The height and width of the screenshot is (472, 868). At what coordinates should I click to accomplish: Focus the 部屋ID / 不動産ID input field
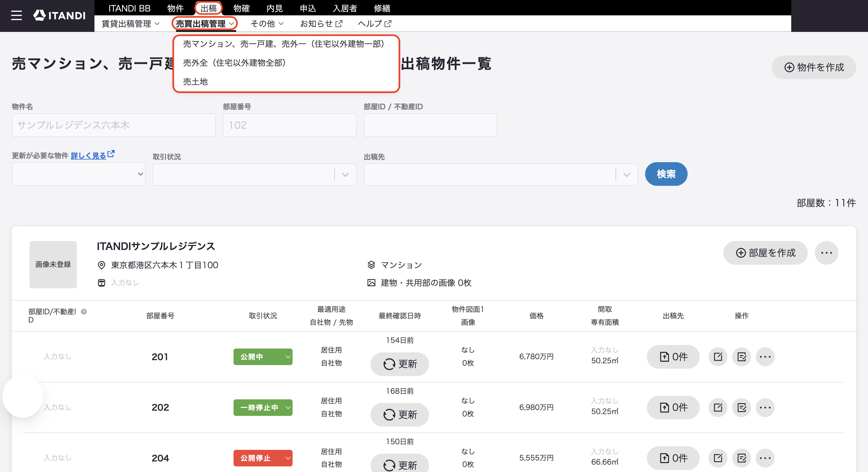coord(430,125)
